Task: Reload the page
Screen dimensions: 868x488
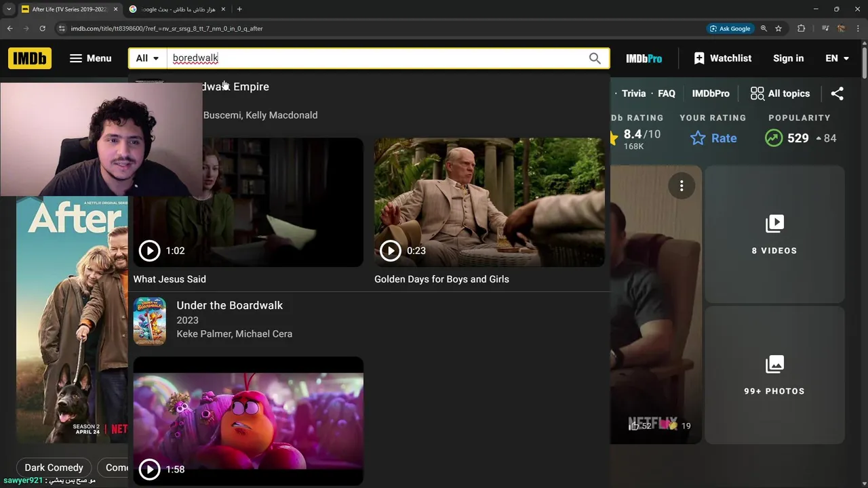Action: click(x=42, y=28)
